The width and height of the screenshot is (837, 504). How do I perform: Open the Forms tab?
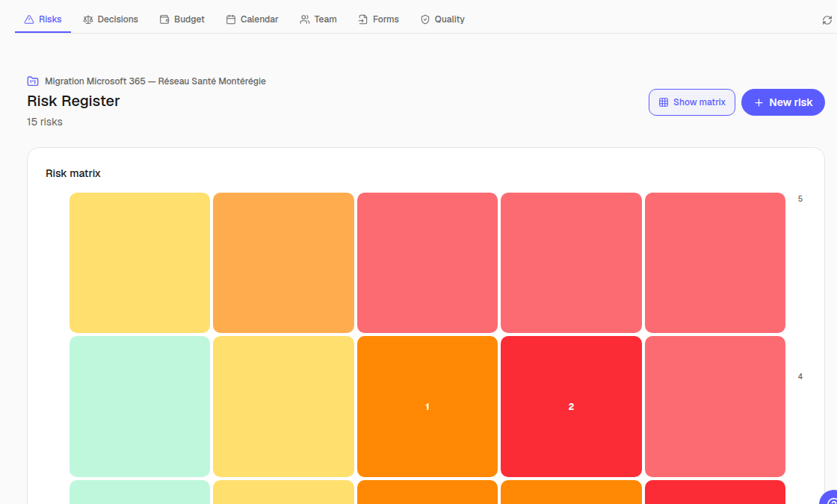click(x=378, y=19)
